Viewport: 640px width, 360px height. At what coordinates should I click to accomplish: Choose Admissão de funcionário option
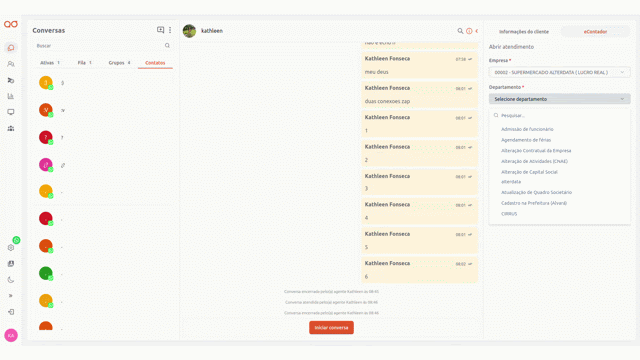[527, 129]
